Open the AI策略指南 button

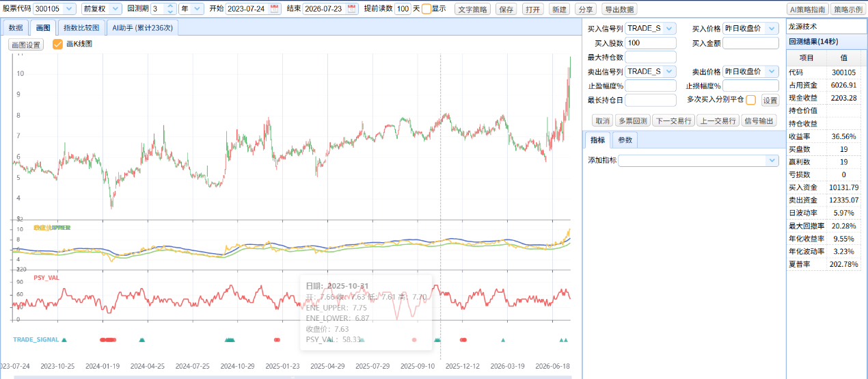click(807, 10)
